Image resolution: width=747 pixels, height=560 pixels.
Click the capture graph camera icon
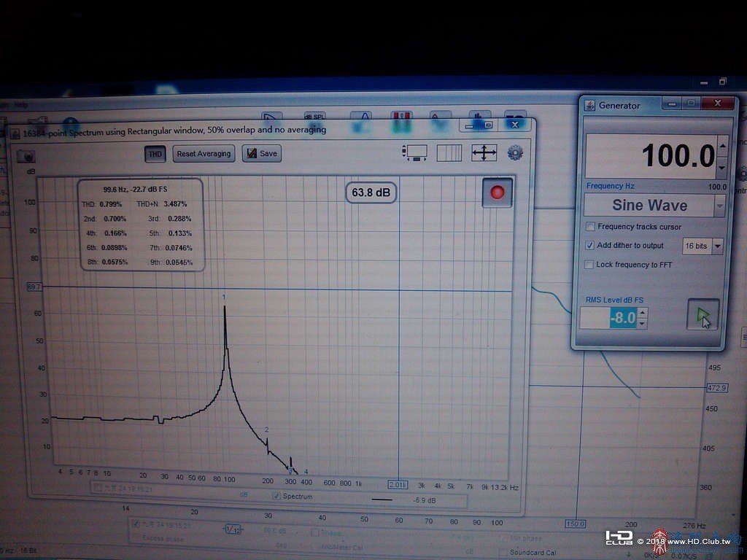26,156
